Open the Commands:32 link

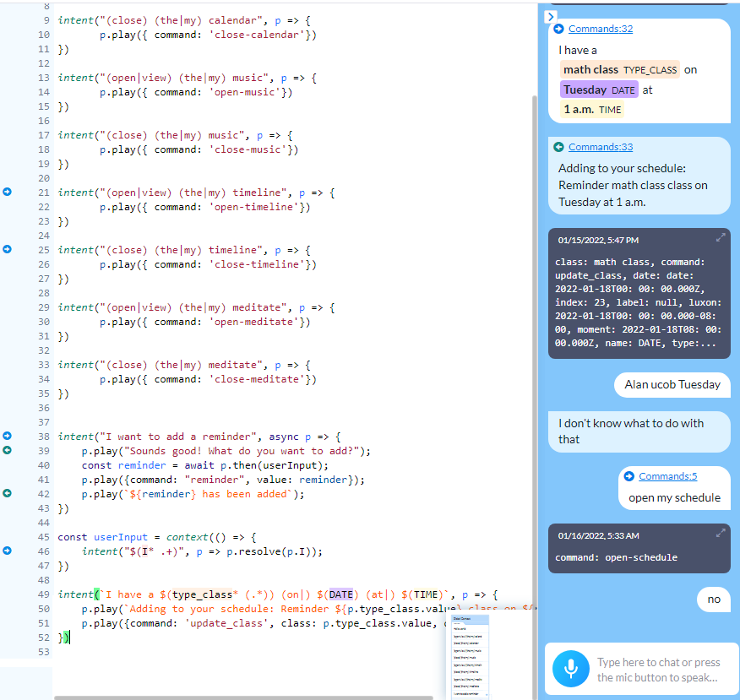pyautogui.click(x=601, y=29)
